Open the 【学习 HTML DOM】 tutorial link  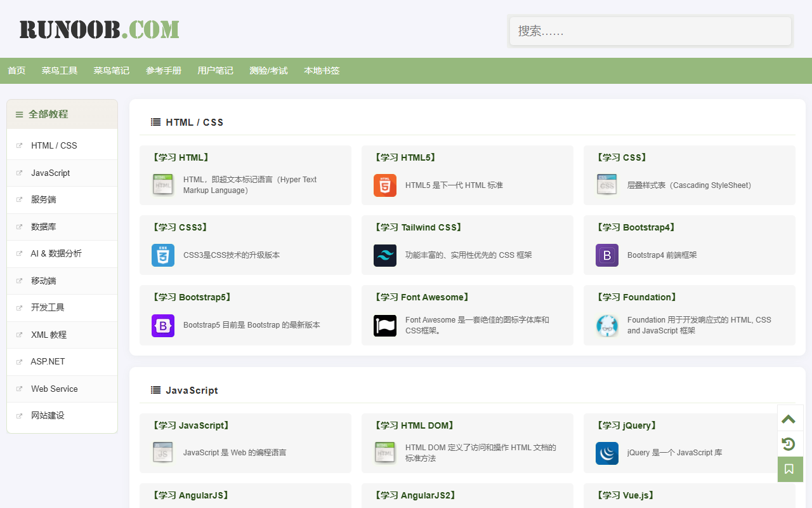[x=414, y=425]
